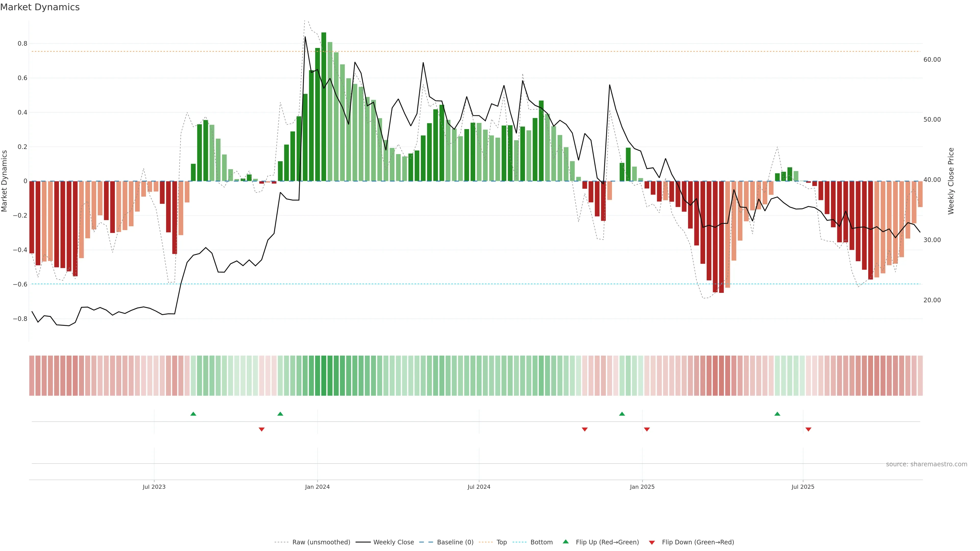
Task: Click the first green flip-up triangle marker
Action: [x=193, y=414]
